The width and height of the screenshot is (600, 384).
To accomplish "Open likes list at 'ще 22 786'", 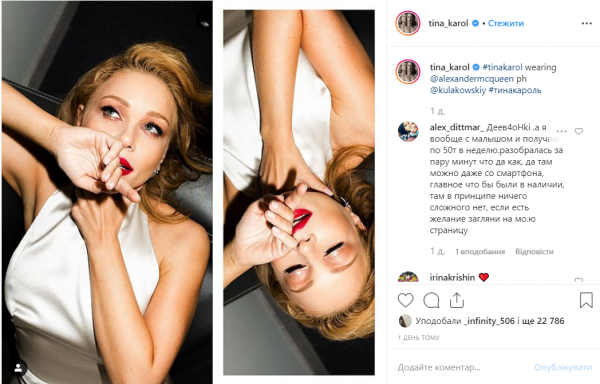I will 543,321.
